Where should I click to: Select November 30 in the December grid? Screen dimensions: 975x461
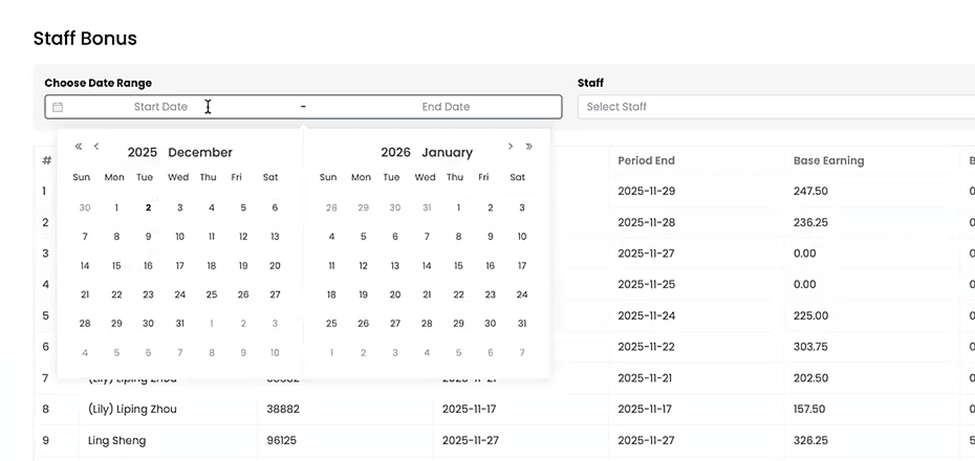[85, 208]
